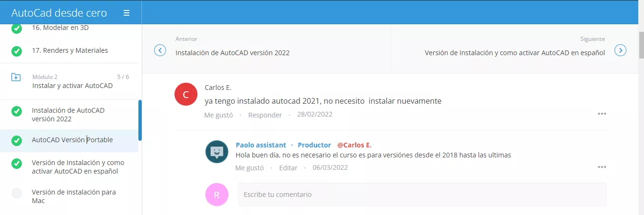Toggle check for Versión de Instalación y como activar
The width and height of the screenshot is (644, 215).
tap(17, 164)
